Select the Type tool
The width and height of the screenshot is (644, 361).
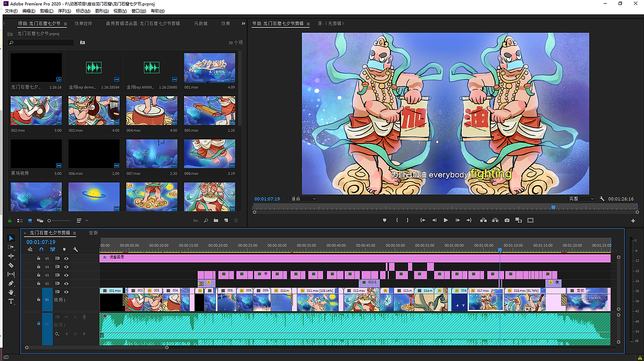[x=11, y=302]
